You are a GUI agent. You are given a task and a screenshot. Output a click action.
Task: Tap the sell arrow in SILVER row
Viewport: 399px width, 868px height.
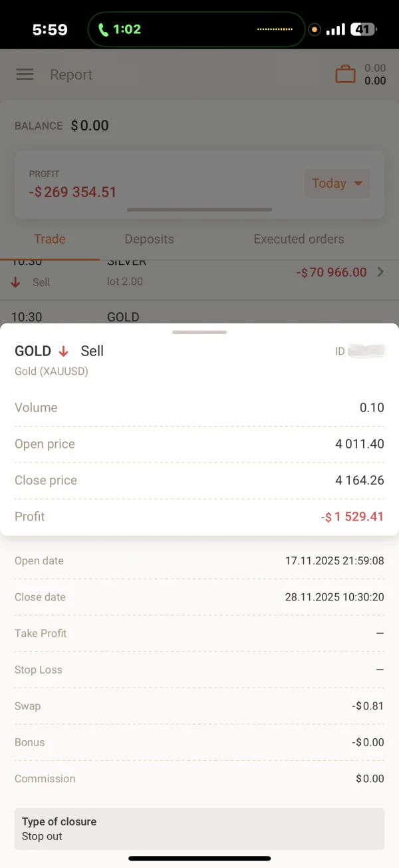coord(15,282)
